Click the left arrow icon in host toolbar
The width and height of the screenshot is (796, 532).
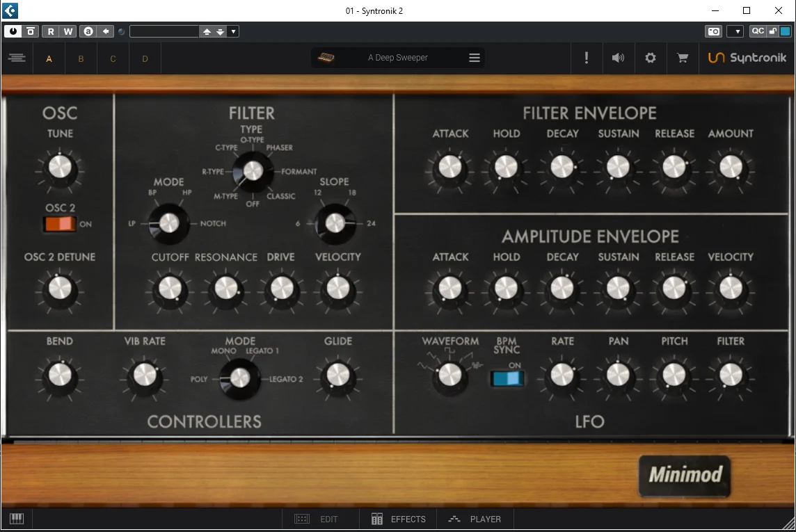[106, 31]
